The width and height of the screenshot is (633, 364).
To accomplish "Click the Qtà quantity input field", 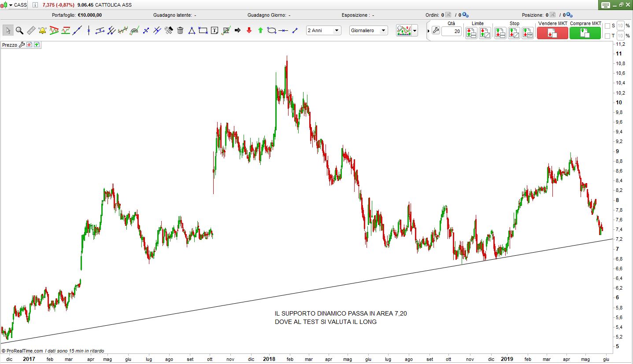I will click(452, 31).
